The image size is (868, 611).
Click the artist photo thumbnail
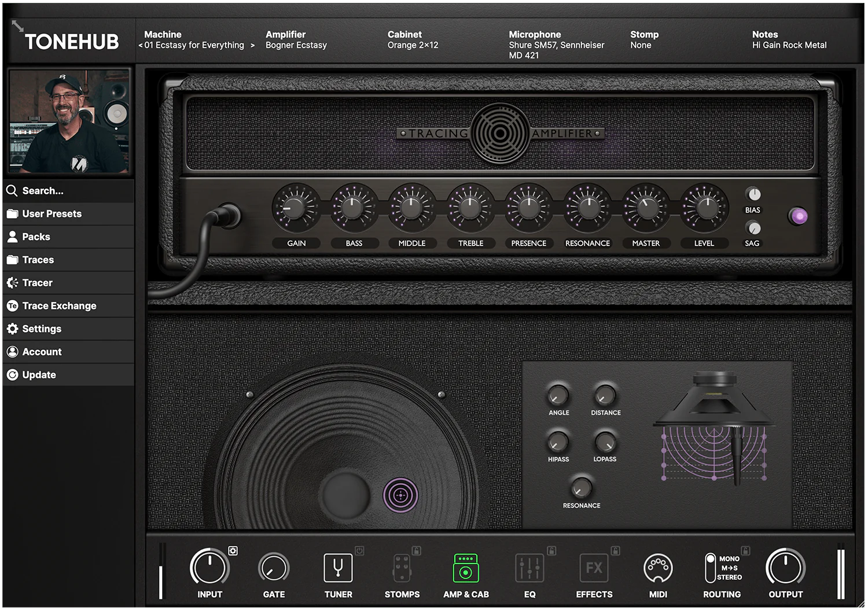[x=69, y=122]
